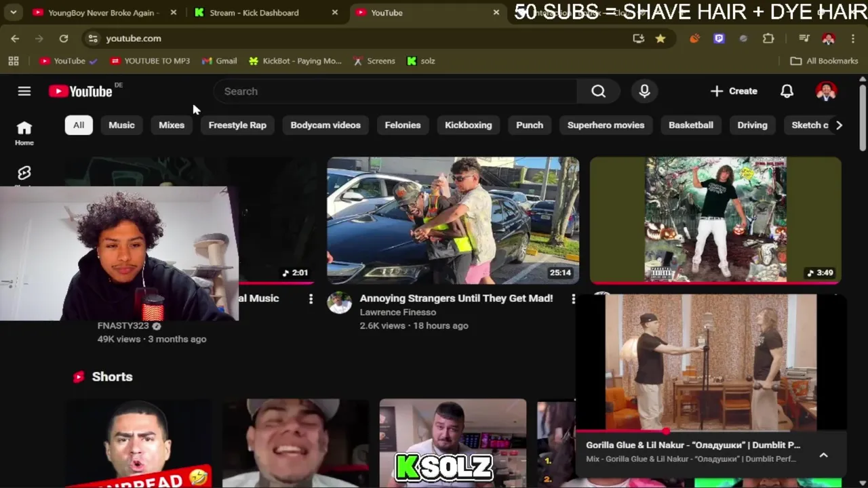This screenshot has width=868, height=488.
Task: Select the Basketball chip
Action: 691,125
